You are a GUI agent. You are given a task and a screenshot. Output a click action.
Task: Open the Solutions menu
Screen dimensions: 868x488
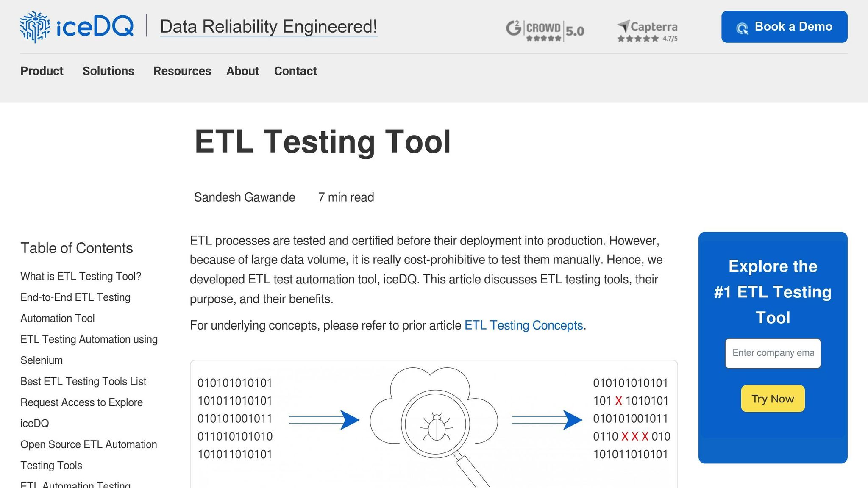pyautogui.click(x=108, y=71)
